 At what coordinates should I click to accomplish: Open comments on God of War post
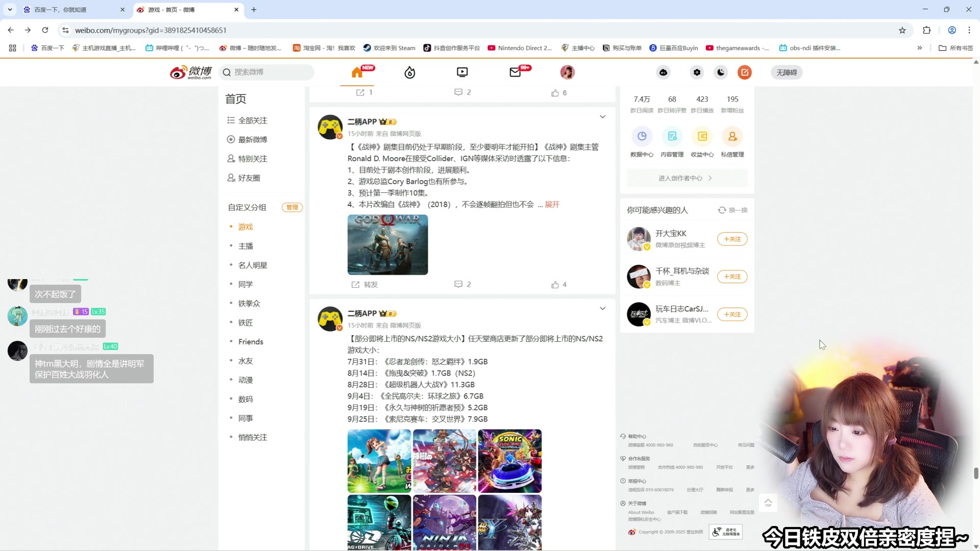[x=462, y=285]
